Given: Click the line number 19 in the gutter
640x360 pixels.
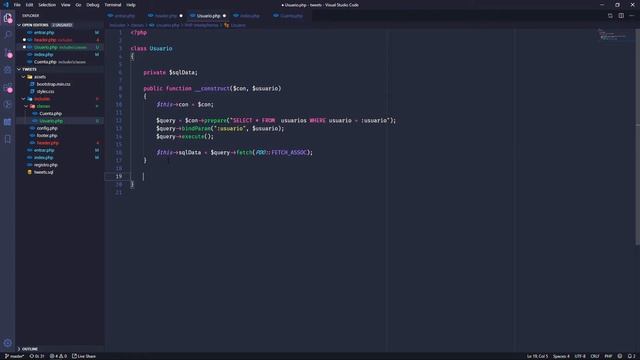Looking at the screenshot, I should (118, 176).
